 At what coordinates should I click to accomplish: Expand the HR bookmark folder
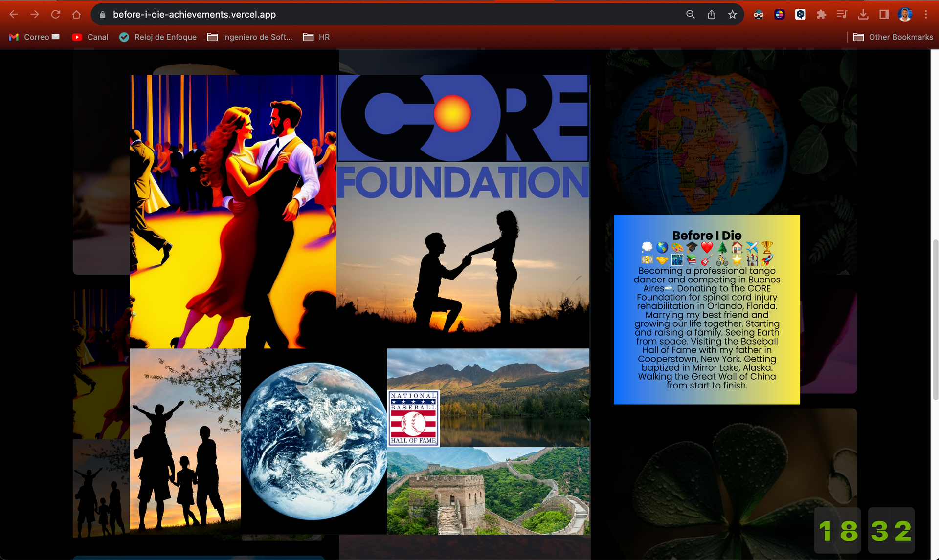click(316, 37)
